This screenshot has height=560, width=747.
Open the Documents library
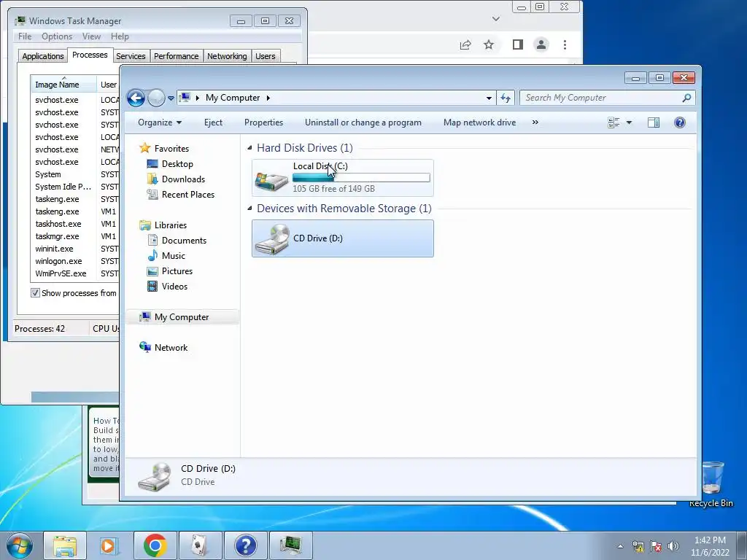coord(184,241)
